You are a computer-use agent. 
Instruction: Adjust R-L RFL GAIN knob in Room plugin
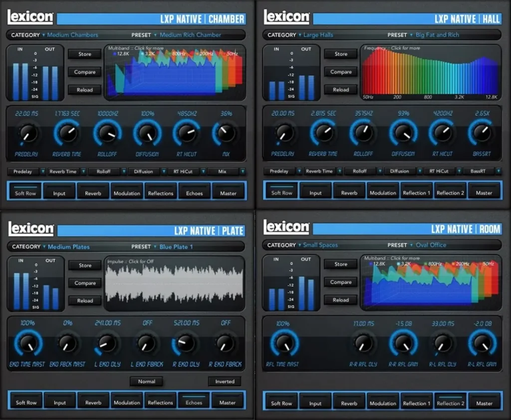(482, 343)
